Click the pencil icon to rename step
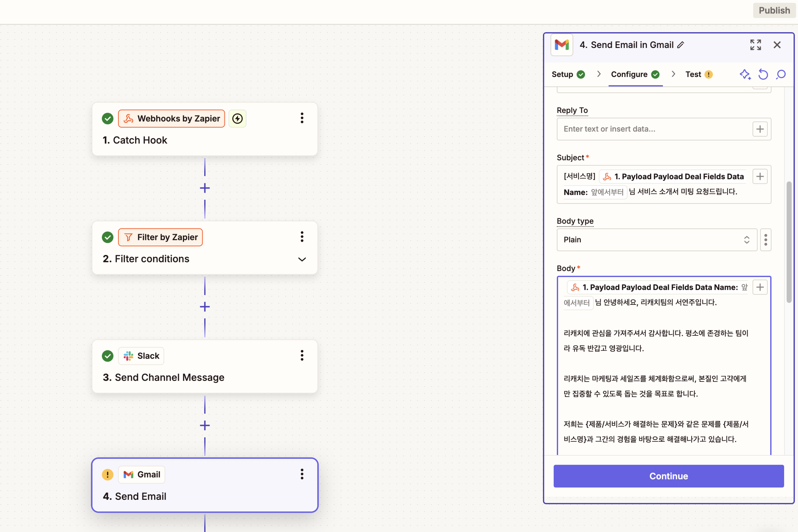798x532 pixels. pos(681,45)
